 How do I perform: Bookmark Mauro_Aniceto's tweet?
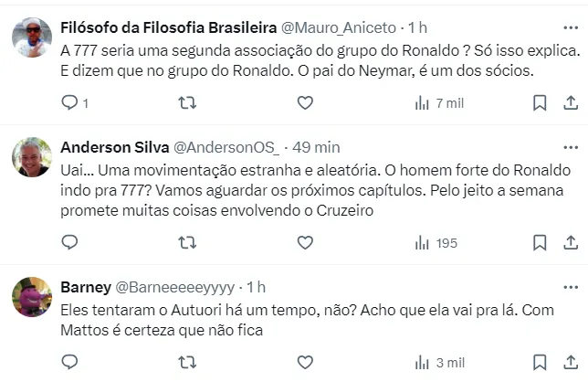point(540,103)
